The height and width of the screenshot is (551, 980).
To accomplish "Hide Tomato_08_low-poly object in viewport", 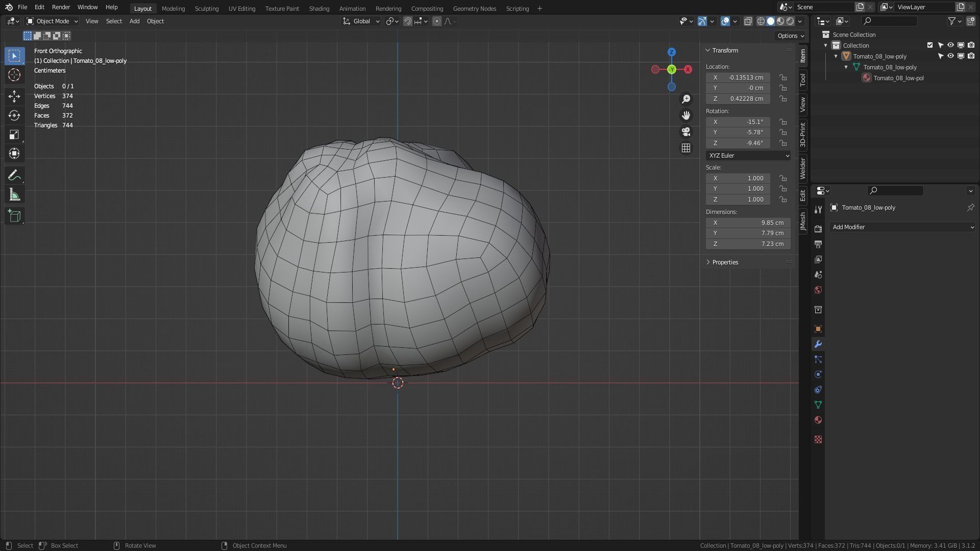I will [950, 56].
